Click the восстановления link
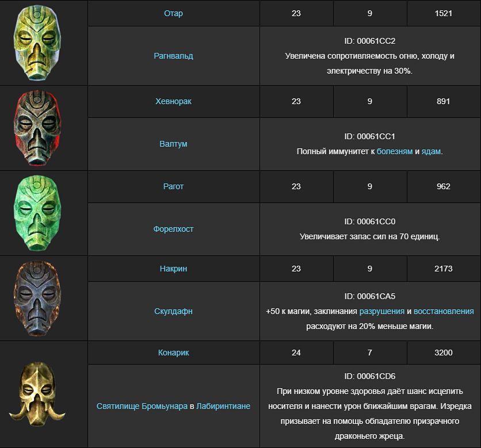Viewport: 481px width, 448px height. 444,311
